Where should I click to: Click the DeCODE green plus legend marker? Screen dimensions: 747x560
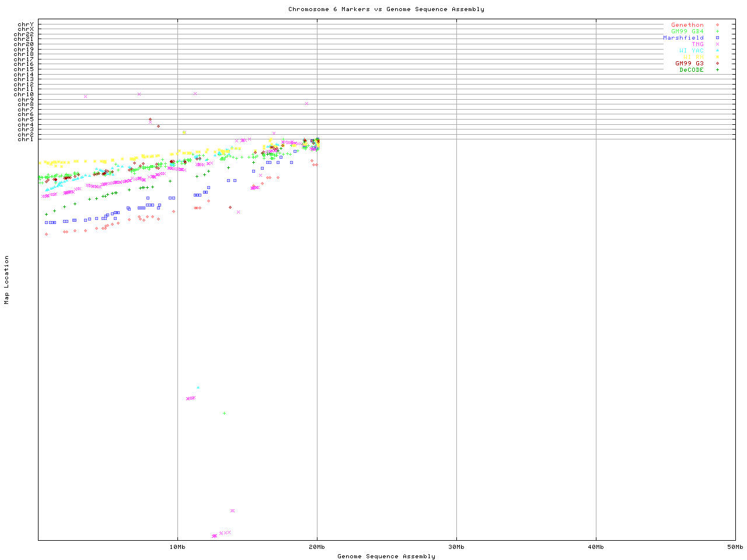pos(717,70)
